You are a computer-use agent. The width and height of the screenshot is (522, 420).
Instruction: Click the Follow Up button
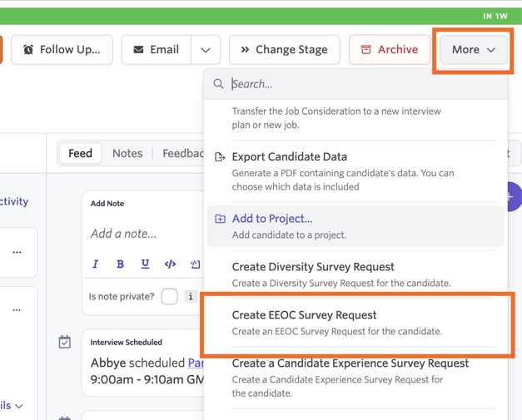click(62, 50)
